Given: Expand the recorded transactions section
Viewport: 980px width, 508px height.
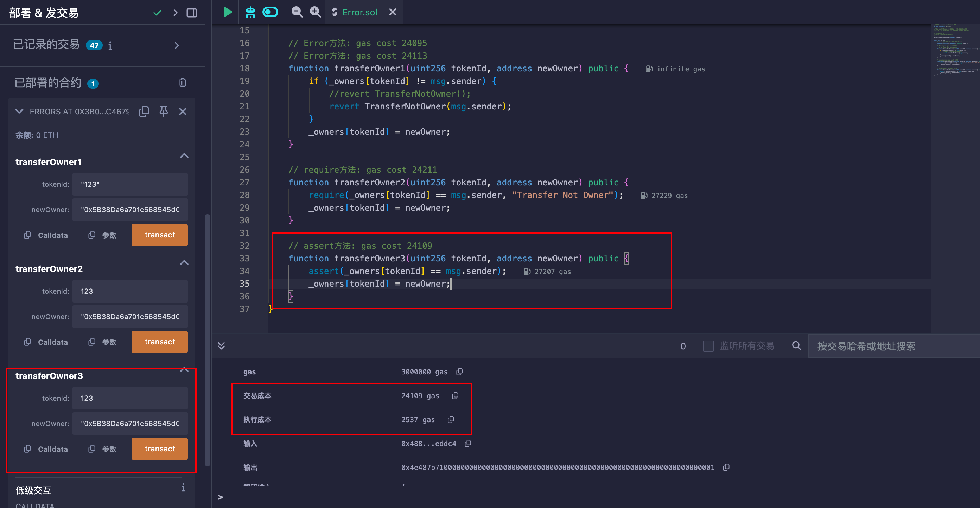Looking at the screenshot, I should pos(177,46).
